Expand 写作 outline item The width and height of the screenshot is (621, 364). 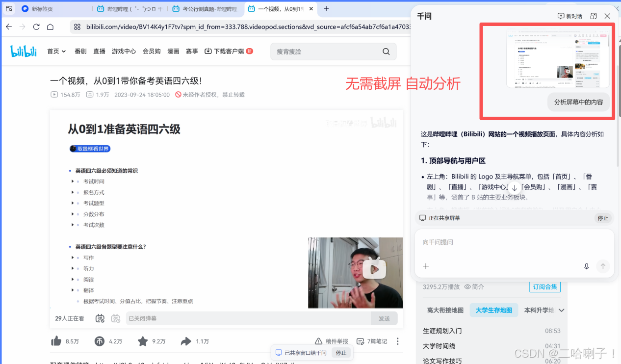(73, 258)
